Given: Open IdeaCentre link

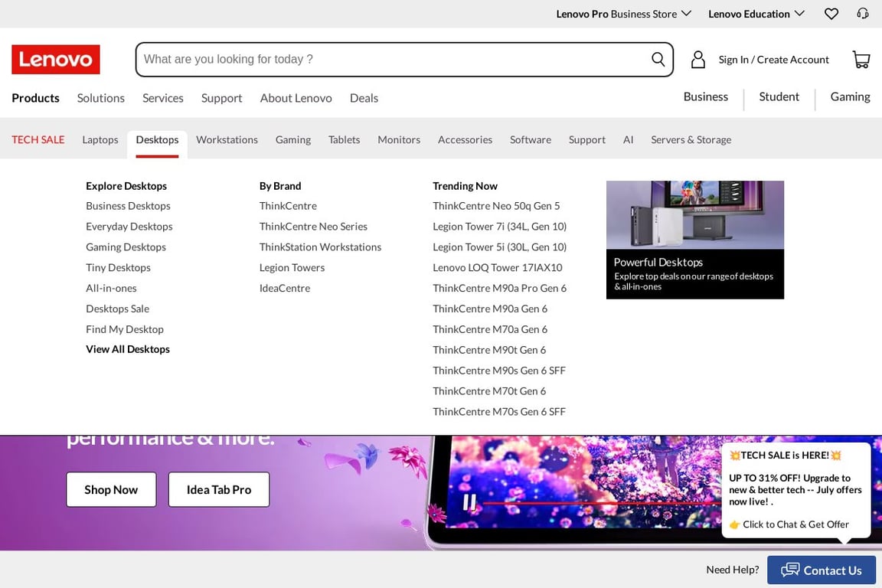Looking at the screenshot, I should click(x=285, y=288).
